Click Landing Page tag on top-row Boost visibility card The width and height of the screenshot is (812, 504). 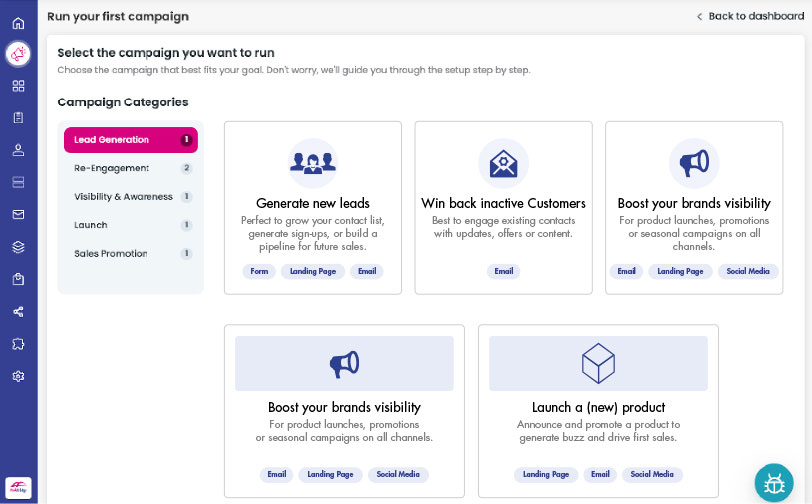pos(680,271)
